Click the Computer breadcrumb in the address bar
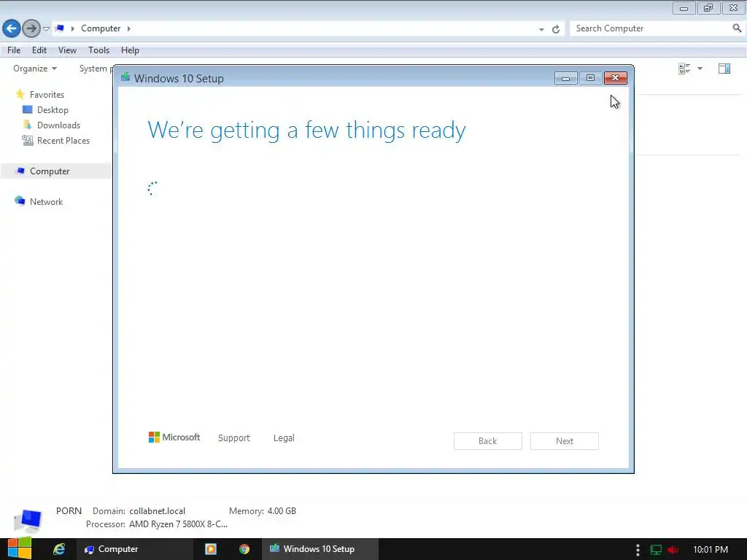The height and width of the screenshot is (560, 747). tap(101, 28)
